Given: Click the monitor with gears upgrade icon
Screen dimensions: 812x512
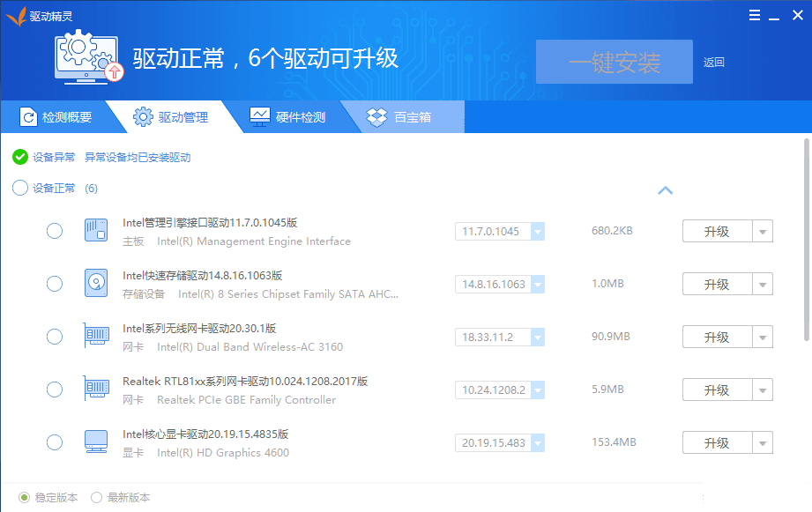Looking at the screenshot, I should tap(88, 57).
